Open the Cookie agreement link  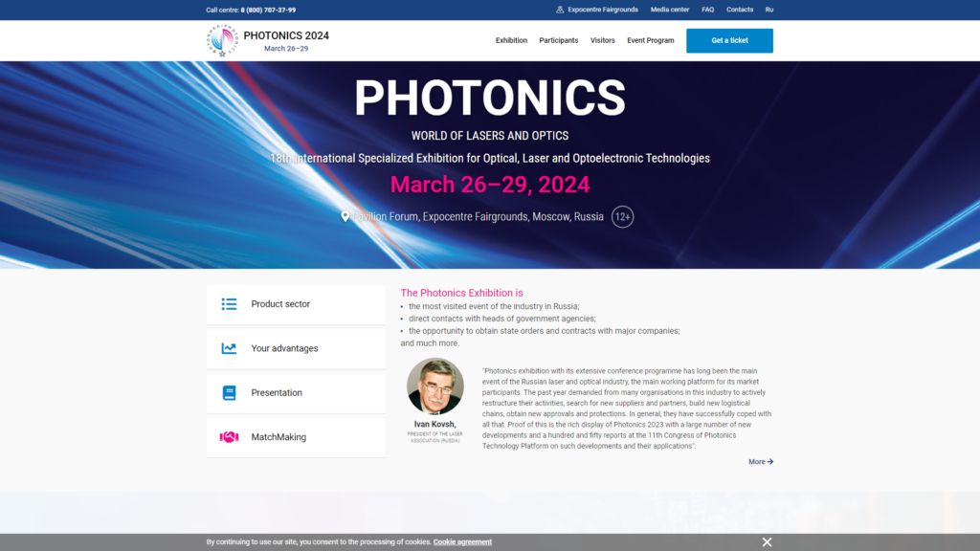tap(462, 542)
